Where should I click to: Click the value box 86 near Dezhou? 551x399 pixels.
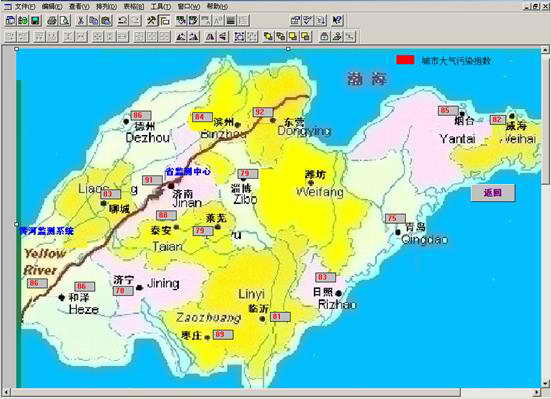pos(141,115)
